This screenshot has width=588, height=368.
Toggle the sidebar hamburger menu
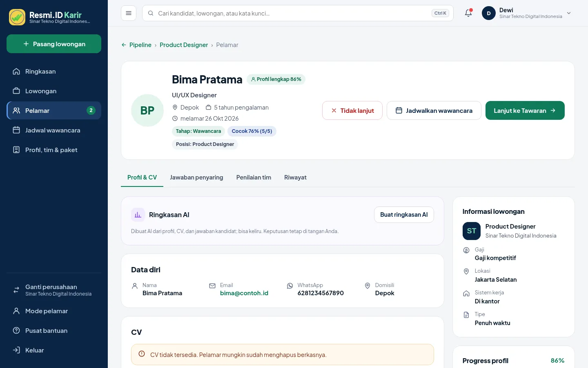pyautogui.click(x=129, y=13)
